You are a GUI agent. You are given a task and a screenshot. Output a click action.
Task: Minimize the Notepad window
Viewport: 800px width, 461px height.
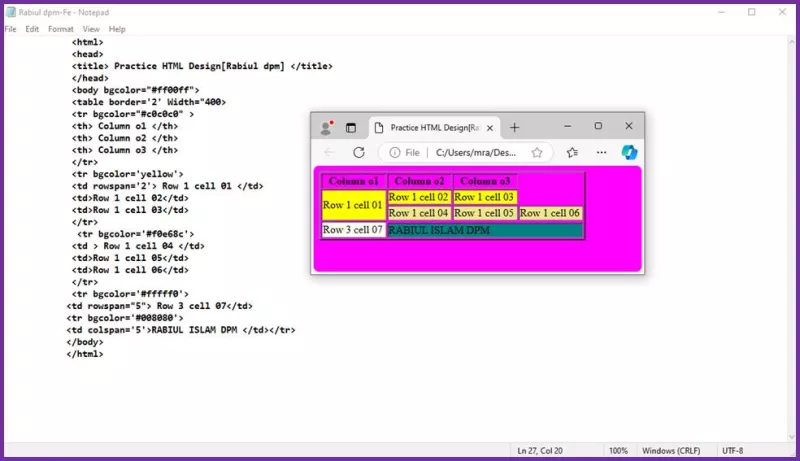coord(721,12)
